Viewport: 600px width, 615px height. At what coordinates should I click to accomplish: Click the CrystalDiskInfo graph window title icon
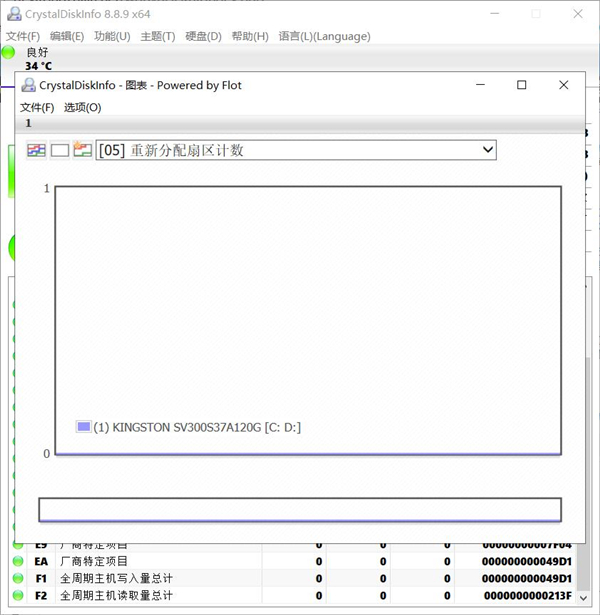pos(29,86)
